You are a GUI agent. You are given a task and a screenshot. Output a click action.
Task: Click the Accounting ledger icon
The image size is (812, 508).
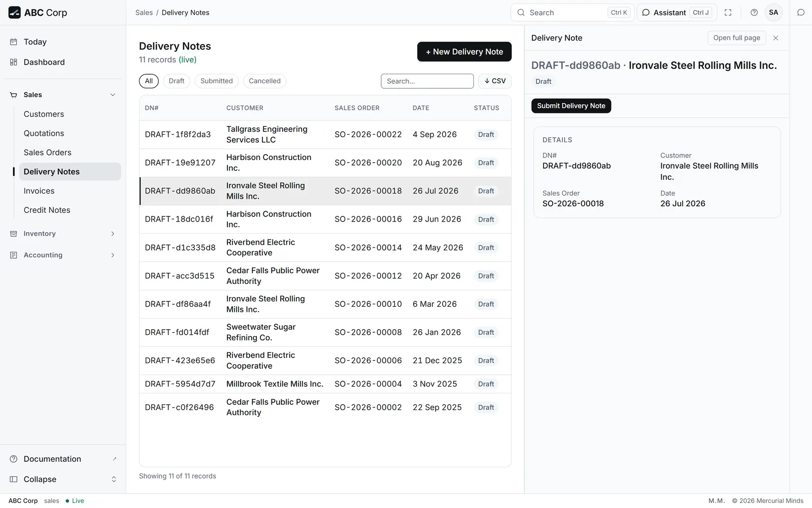tap(14, 255)
